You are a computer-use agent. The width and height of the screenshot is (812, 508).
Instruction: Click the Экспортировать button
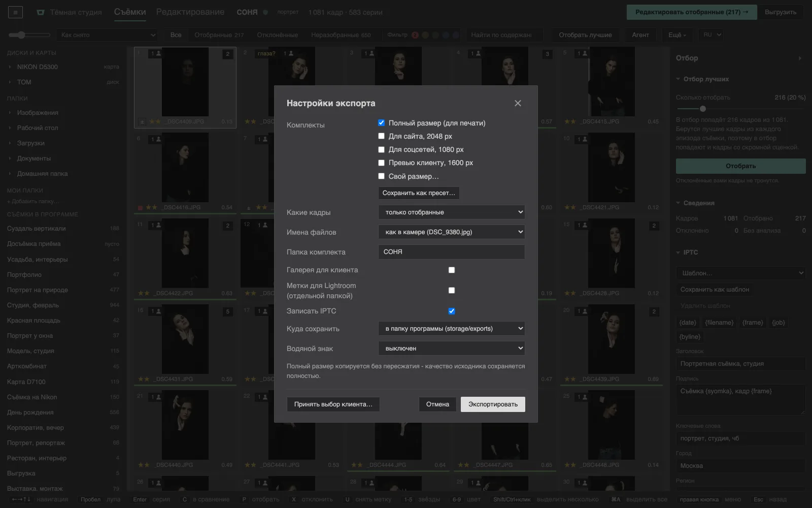click(x=493, y=404)
